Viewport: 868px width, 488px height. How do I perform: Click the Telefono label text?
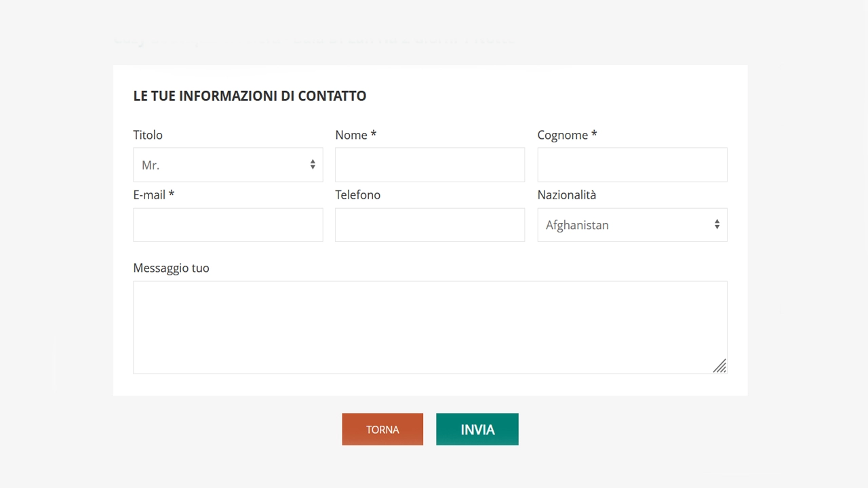point(358,195)
